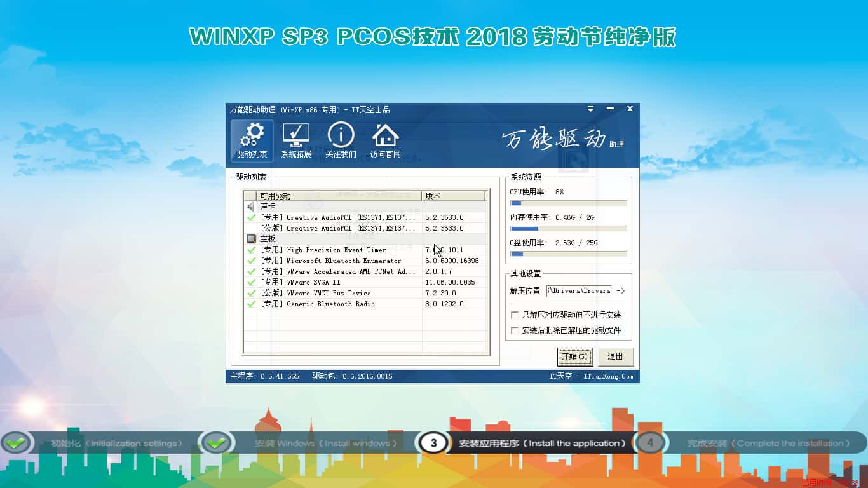Toggle checkmark for High Precision Event Timer
868x488 pixels.
click(x=252, y=250)
